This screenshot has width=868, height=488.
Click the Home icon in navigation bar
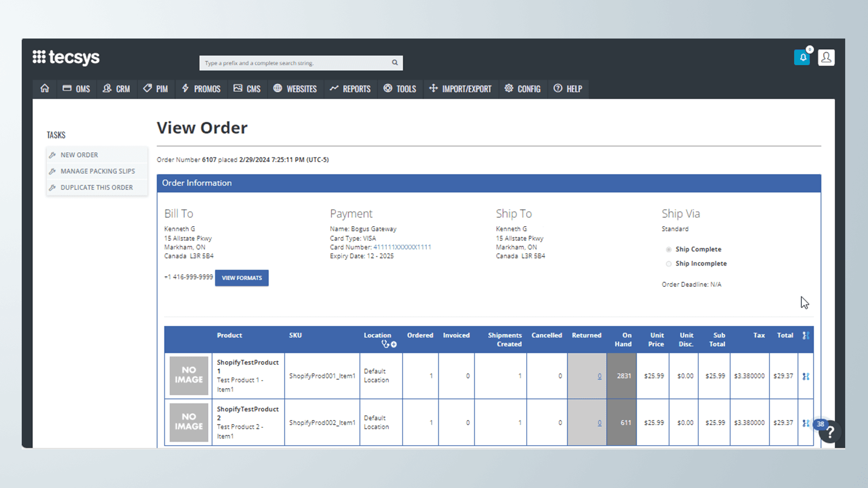click(44, 88)
